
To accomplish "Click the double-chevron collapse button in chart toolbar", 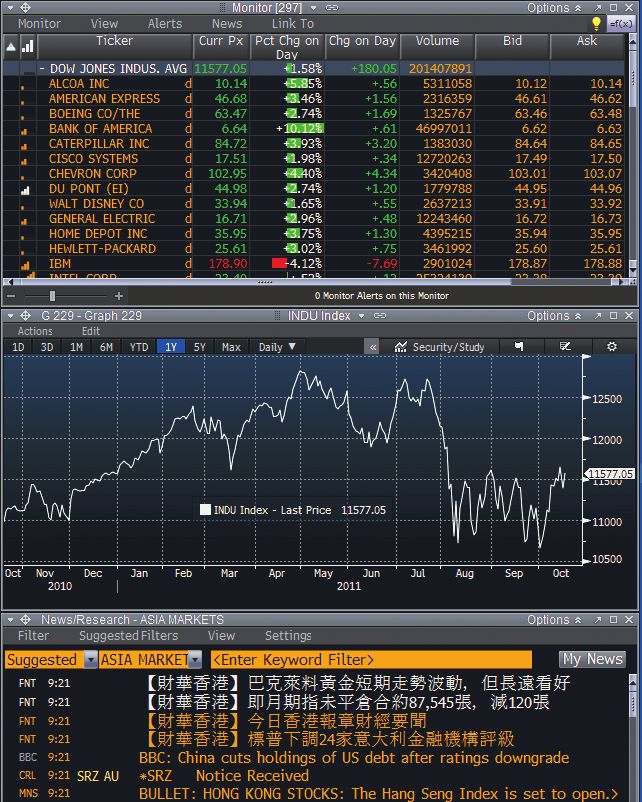I will pos(373,347).
